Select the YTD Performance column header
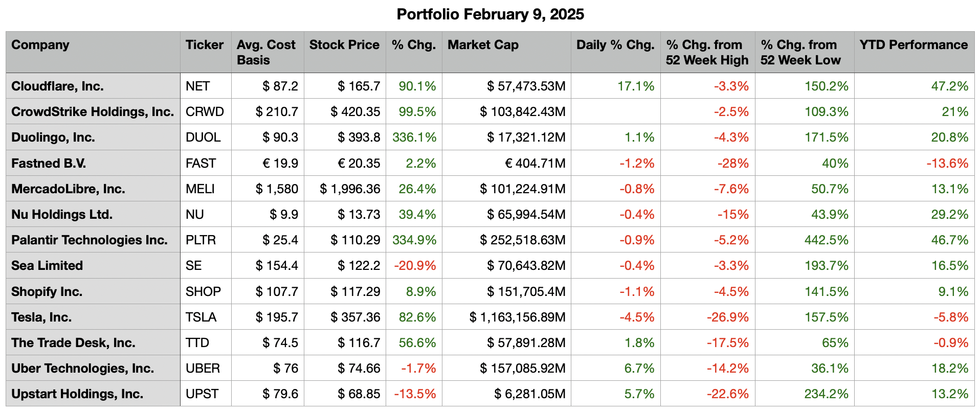Screen dimensions: 980x412 [914, 45]
